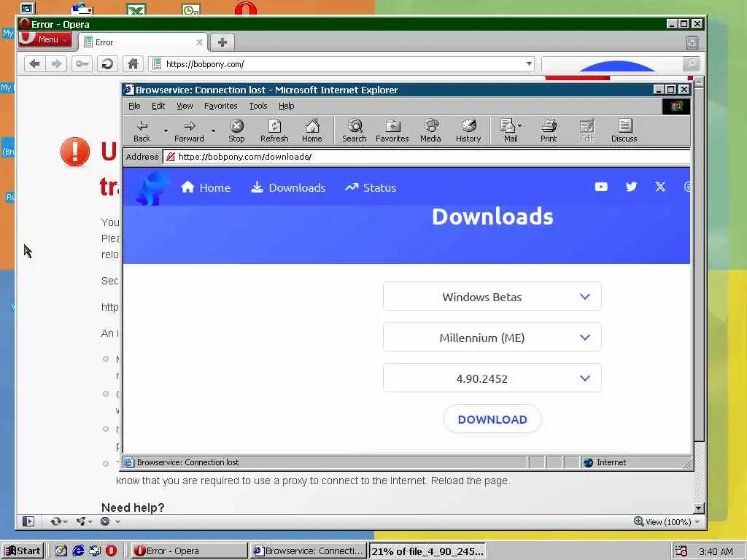The width and height of the screenshot is (747, 560).
Task: Open the View (100%) zoom dropdown in Opera
Action: tap(668, 522)
